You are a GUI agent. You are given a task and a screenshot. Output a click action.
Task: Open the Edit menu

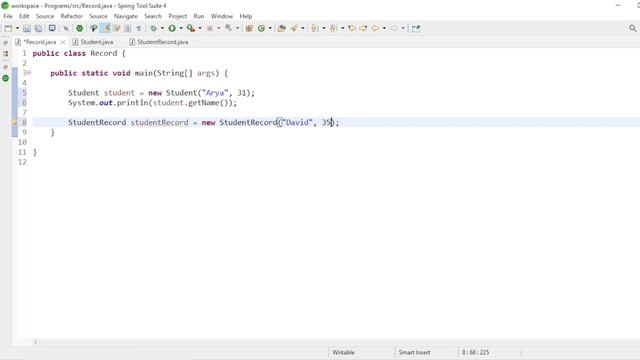point(24,16)
